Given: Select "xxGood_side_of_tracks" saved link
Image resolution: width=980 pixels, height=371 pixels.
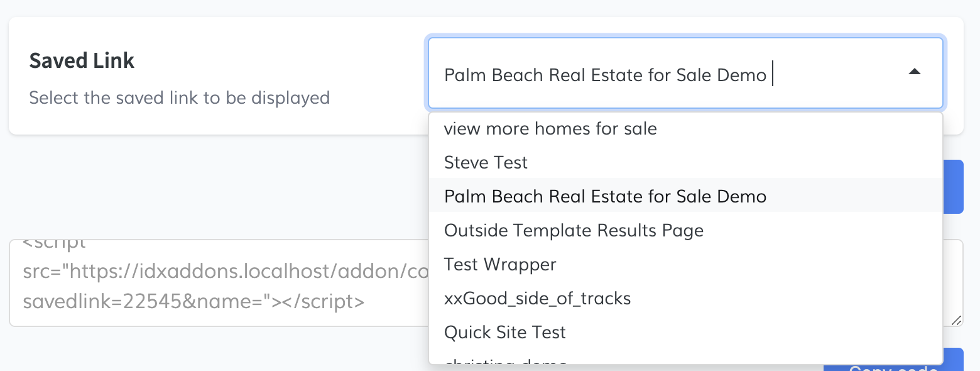Looking at the screenshot, I should coord(537,298).
